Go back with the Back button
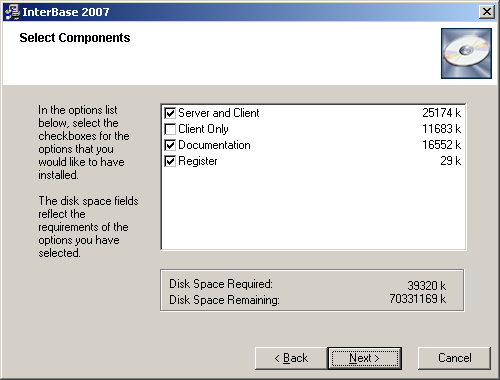This screenshot has width=500, height=380. (291, 358)
